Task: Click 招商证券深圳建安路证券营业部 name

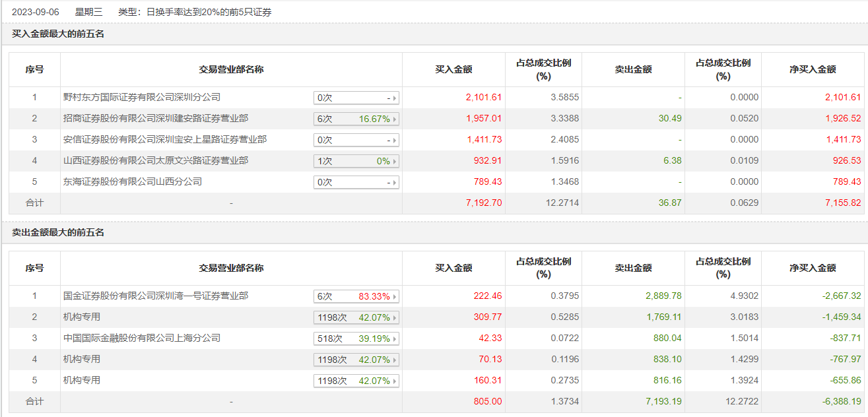Action: 155,119
